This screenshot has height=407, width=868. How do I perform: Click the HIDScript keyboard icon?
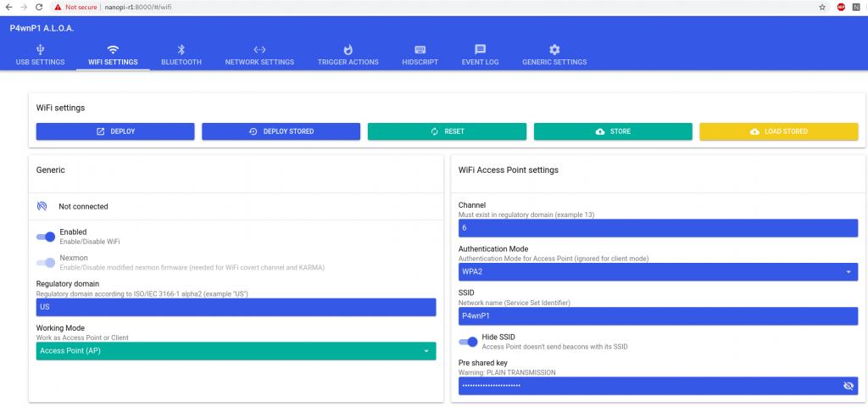click(420, 50)
